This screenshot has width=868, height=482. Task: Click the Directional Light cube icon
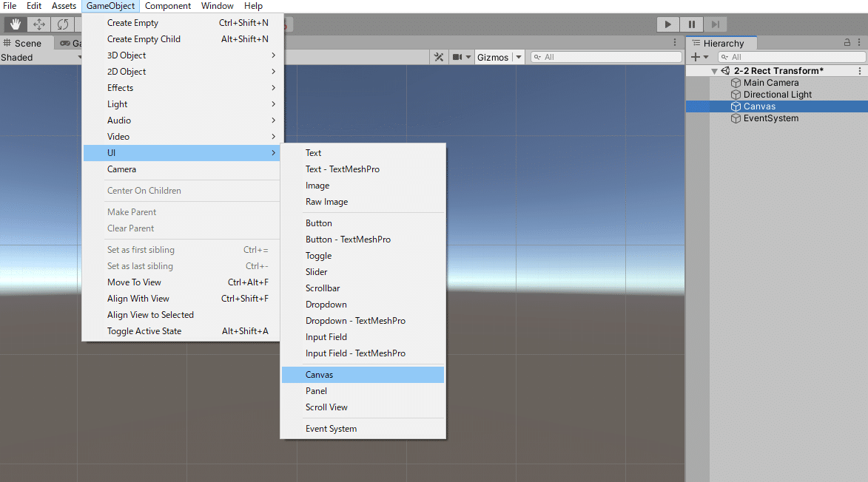pyautogui.click(x=736, y=95)
